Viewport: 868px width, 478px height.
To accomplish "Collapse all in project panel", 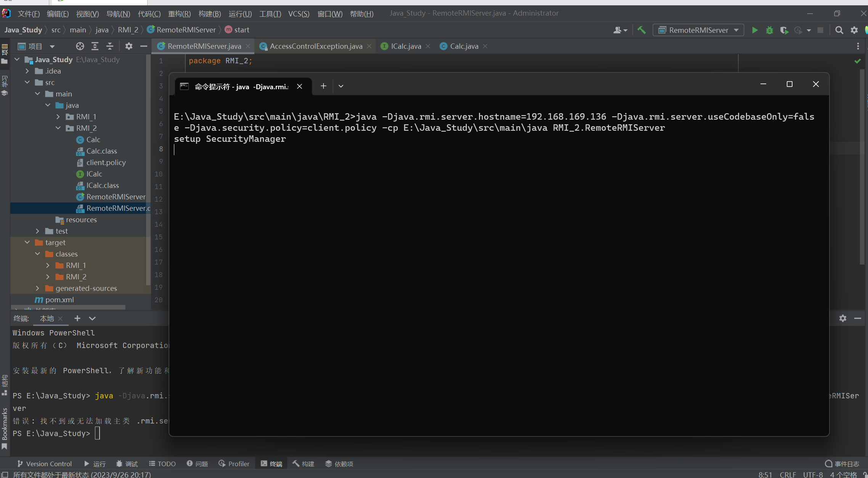I will (x=110, y=46).
